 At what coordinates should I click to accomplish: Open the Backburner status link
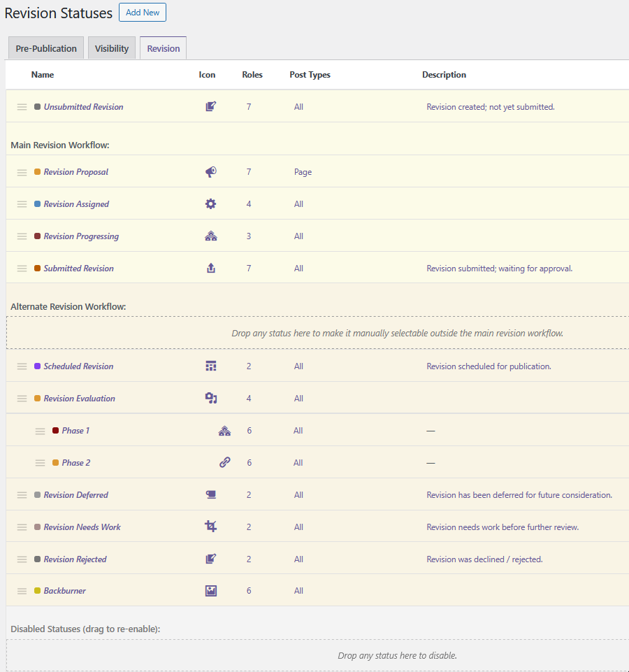coord(65,591)
